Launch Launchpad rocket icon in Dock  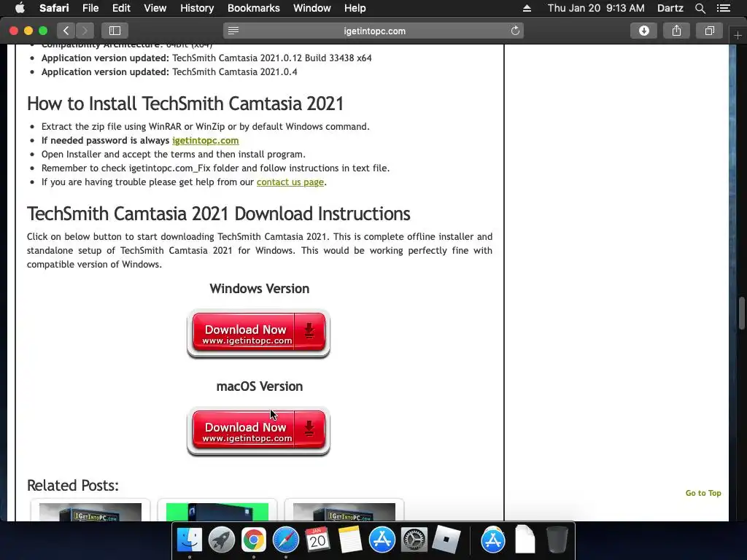coord(221,540)
